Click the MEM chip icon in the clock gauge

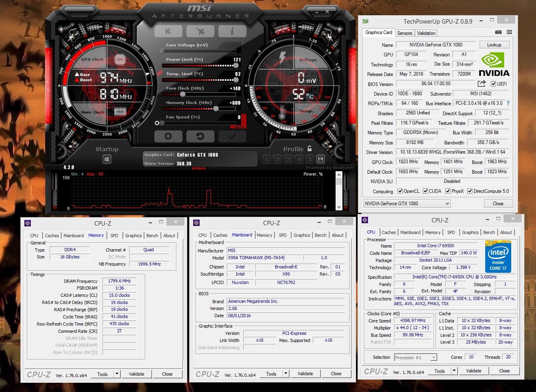(120, 112)
